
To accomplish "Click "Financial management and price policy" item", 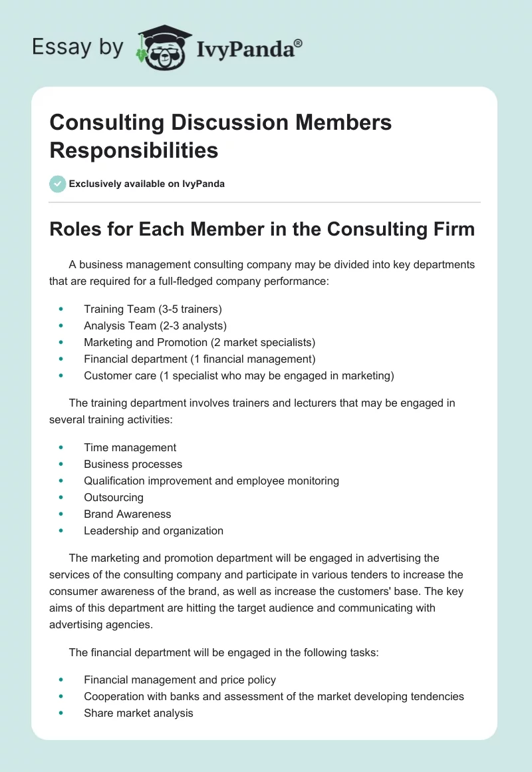I will click(x=180, y=679).
